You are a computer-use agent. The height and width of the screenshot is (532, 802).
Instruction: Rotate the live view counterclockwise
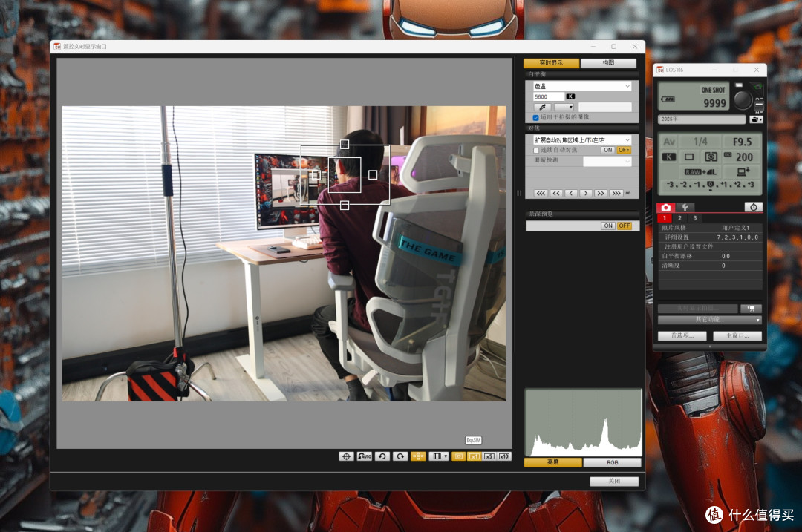point(382,456)
